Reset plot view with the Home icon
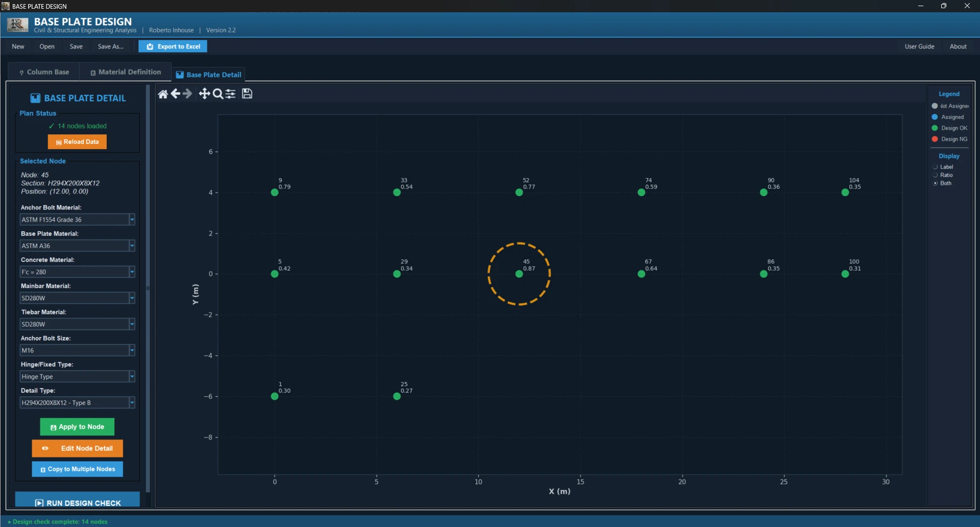Viewport: 980px width, 527px height. pyautogui.click(x=163, y=94)
